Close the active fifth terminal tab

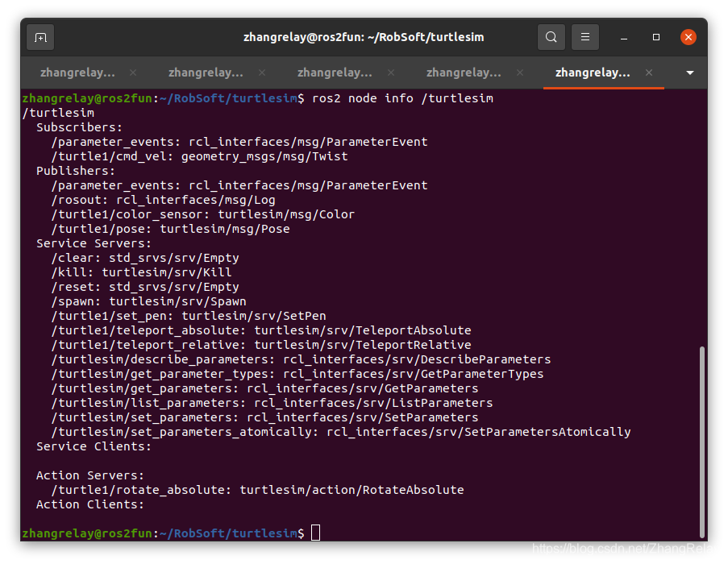coord(649,73)
